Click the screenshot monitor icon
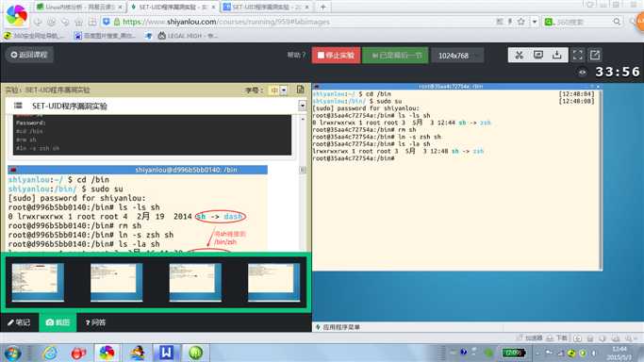Viewport: 644px width, 362px height. click(x=538, y=55)
